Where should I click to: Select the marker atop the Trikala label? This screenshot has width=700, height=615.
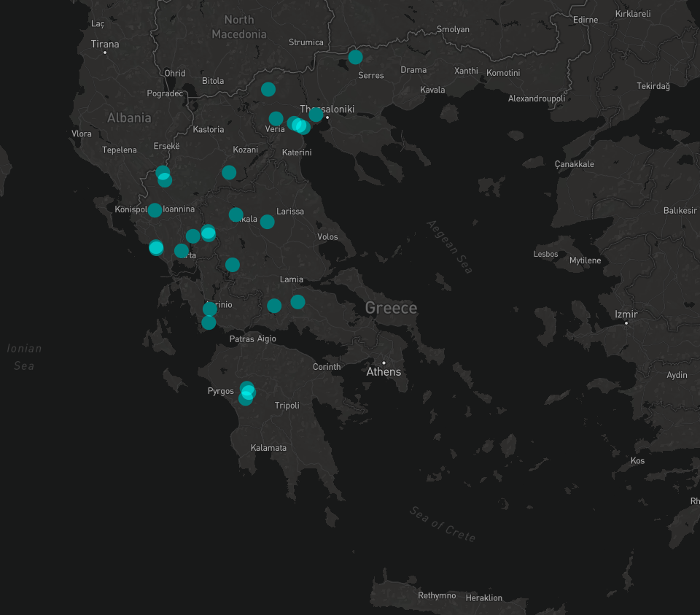(236, 214)
